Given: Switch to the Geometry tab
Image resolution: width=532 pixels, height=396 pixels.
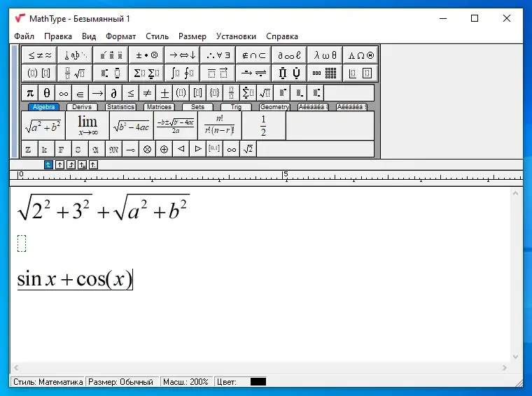Looking at the screenshot, I should tap(274, 107).
